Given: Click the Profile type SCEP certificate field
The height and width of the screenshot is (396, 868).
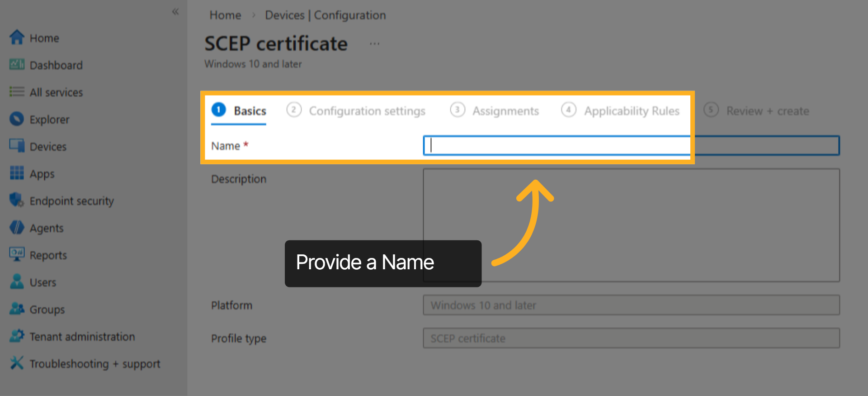Looking at the screenshot, I should (631, 338).
